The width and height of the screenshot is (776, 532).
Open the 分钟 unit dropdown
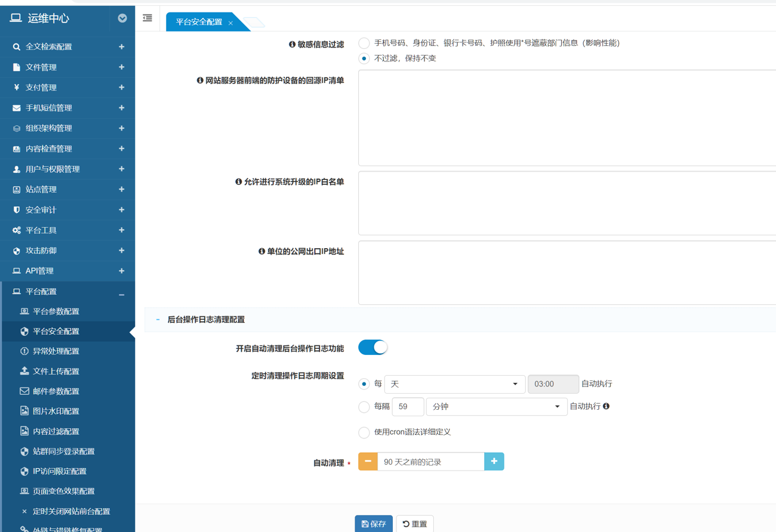coord(496,407)
